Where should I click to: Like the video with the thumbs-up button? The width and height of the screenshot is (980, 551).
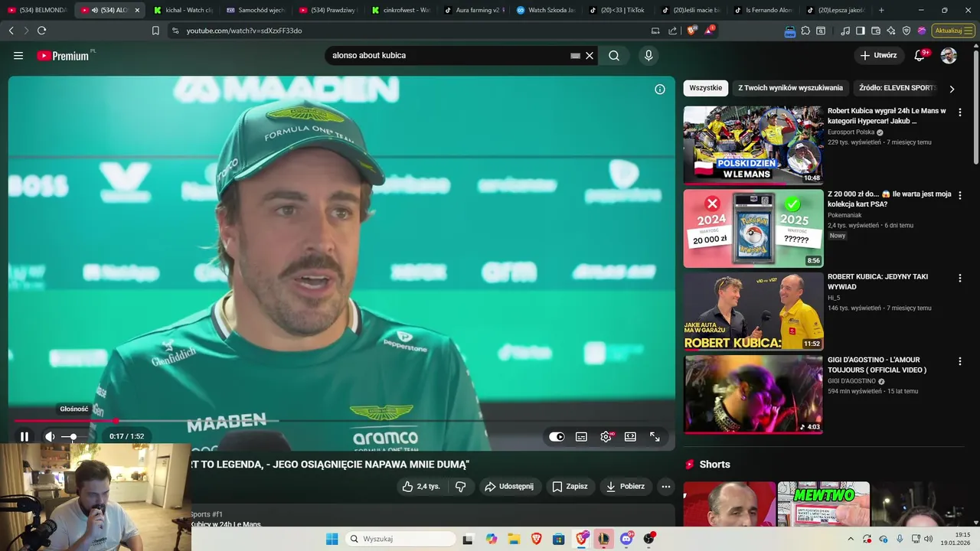pos(421,487)
